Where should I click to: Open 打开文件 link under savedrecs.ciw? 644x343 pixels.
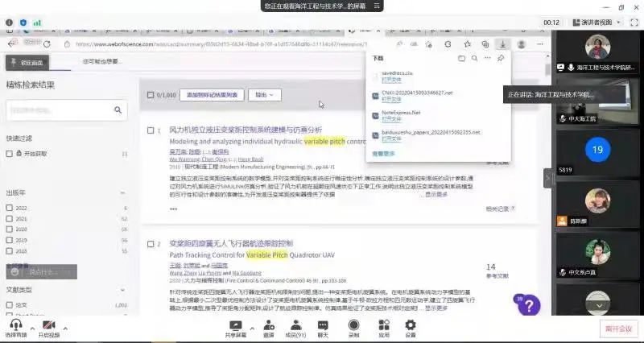point(391,79)
